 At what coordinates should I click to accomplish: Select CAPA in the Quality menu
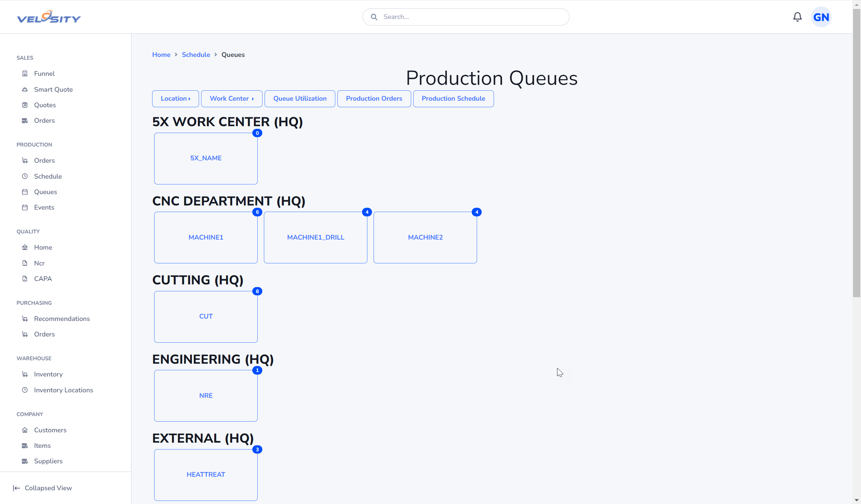pos(43,279)
